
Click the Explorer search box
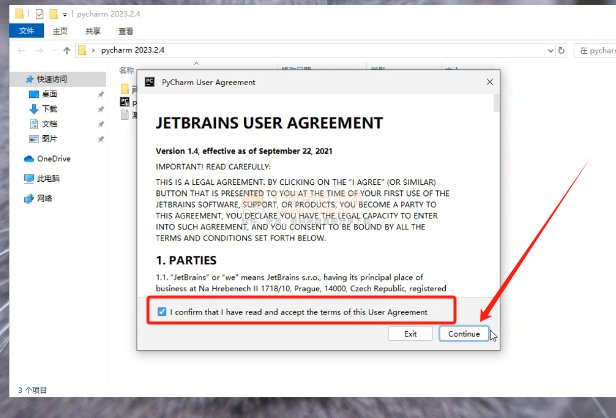(596, 50)
